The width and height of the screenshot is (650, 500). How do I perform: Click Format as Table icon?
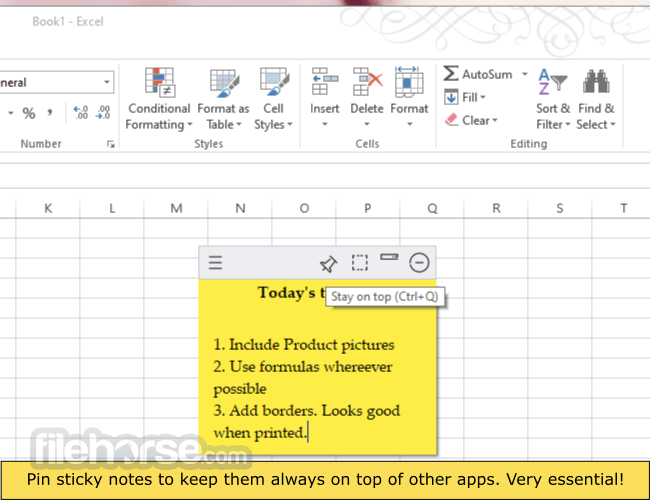[224, 83]
